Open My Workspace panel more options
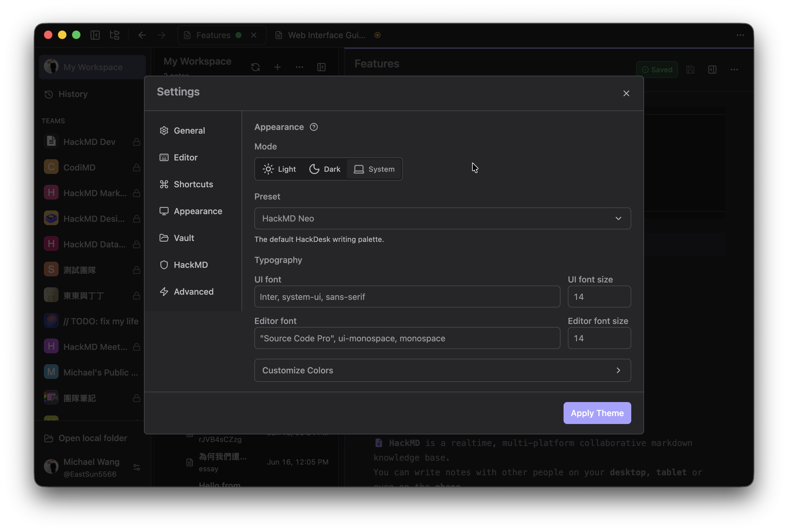The width and height of the screenshot is (788, 532). tap(299, 67)
